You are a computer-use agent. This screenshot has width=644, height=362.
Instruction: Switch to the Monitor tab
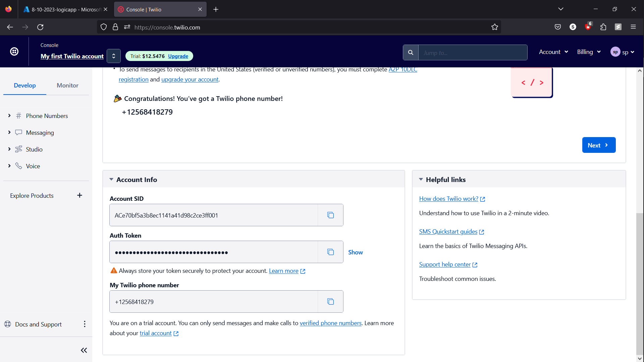coord(67,85)
